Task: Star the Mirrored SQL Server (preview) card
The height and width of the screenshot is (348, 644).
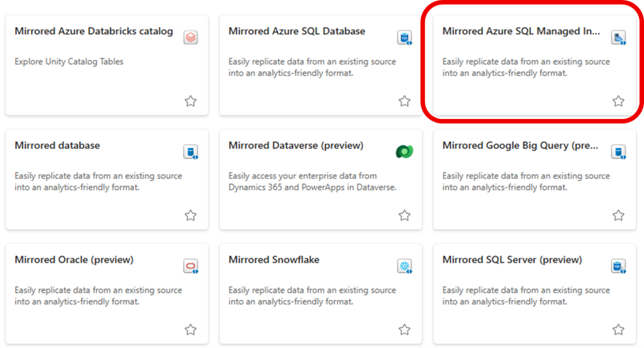Action: click(619, 330)
